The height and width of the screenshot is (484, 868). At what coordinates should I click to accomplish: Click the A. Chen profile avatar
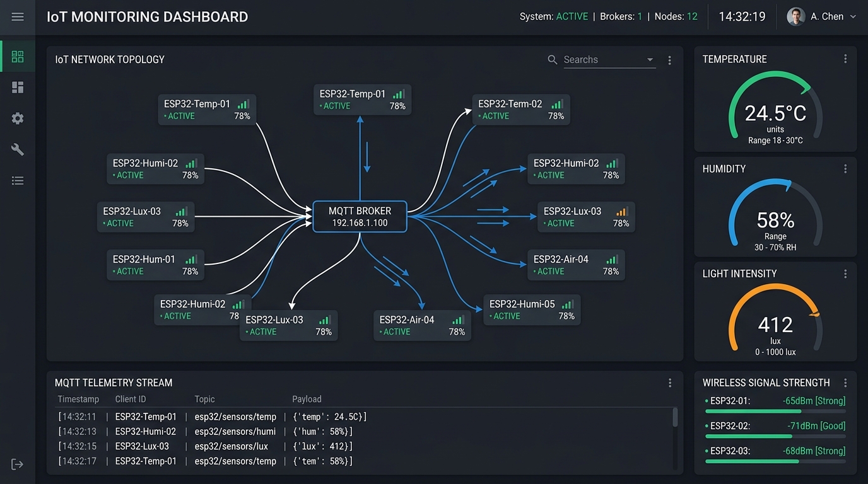[x=796, y=17]
